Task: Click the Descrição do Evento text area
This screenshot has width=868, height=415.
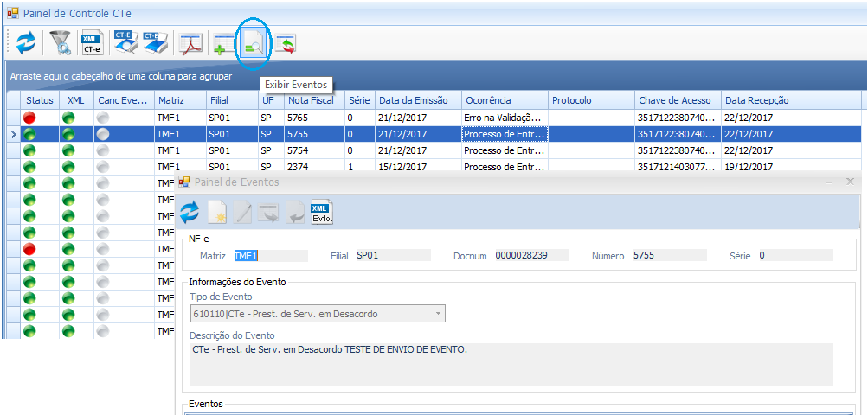Action: point(511,364)
